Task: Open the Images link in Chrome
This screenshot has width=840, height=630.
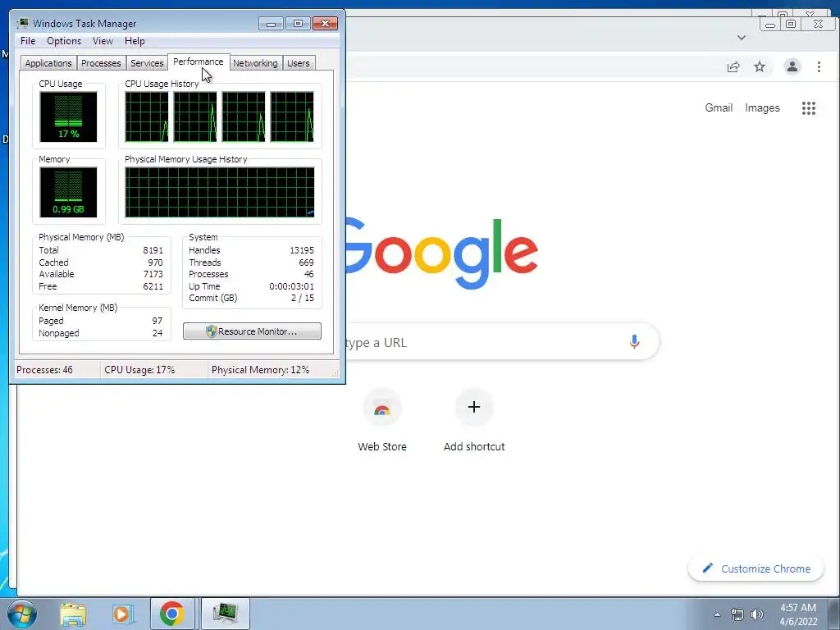Action: pyautogui.click(x=762, y=107)
